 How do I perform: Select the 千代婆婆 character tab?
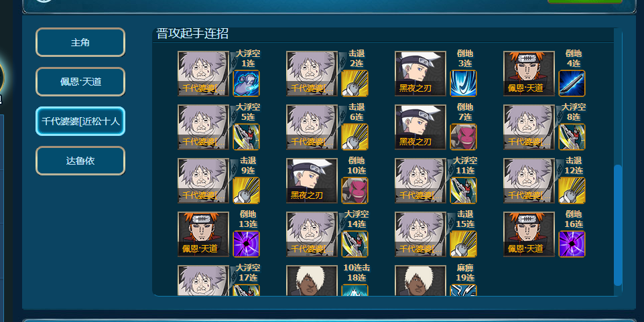(x=80, y=121)
